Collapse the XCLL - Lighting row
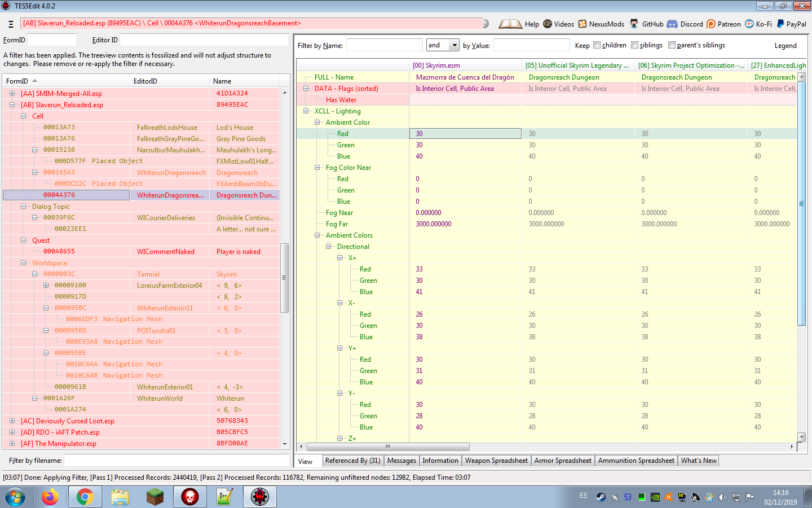The width and height of the screenshot is (812, 508). (x=306, y=111)
